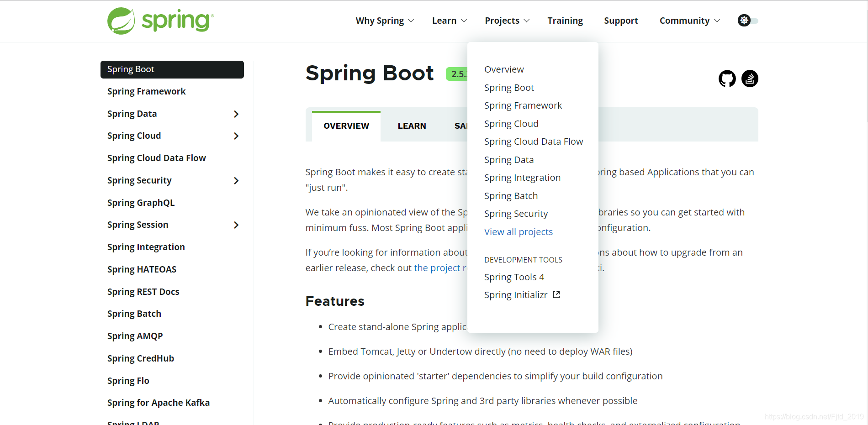Expand Spring Data sidebar chevron

point(236,114)
